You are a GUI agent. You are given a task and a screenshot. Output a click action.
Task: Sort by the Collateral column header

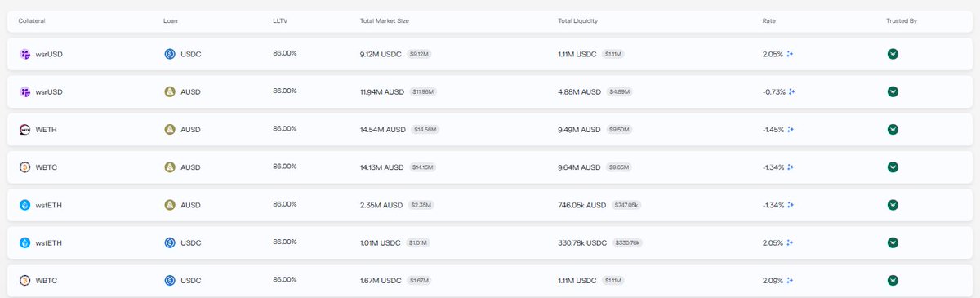coord(32,20)
